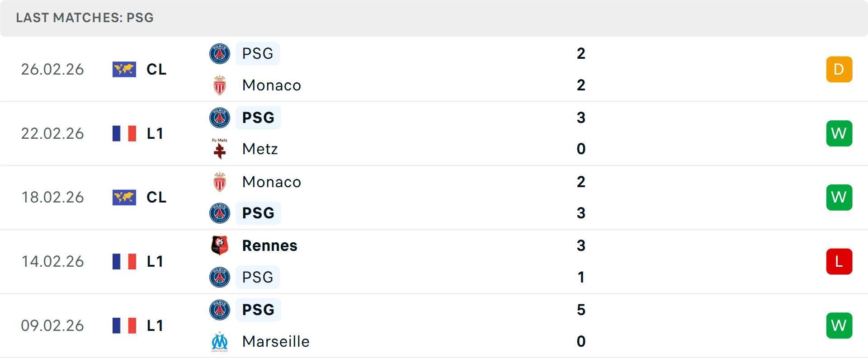Click the green W badge for the Marseille match
Screen dimensions: 868x358
pyautogui.click(x=839, y=325)
